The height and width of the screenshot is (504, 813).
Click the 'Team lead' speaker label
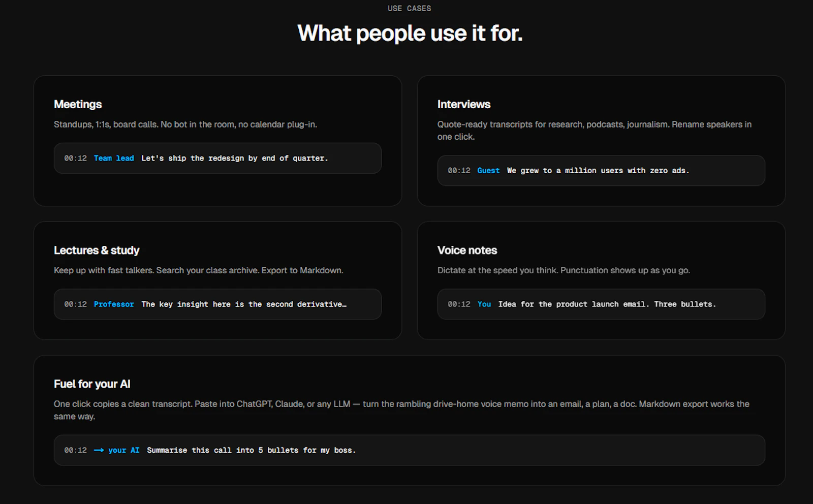click(x=114, y=159)
